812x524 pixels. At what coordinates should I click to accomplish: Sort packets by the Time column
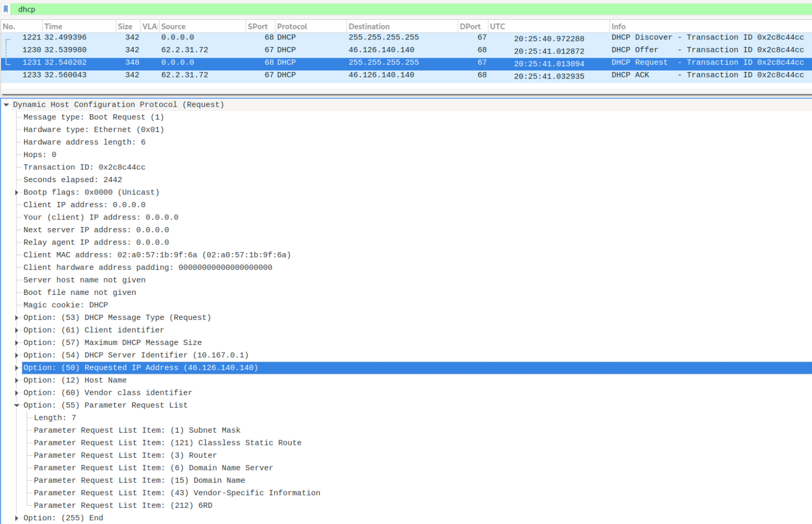tap(53, 26)
